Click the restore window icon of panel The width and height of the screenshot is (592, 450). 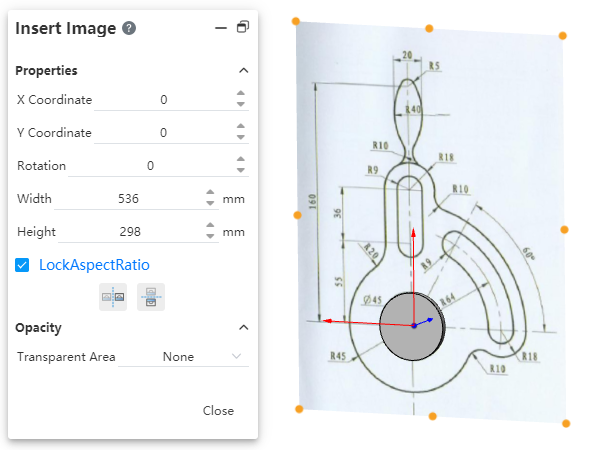click(243, 27)
